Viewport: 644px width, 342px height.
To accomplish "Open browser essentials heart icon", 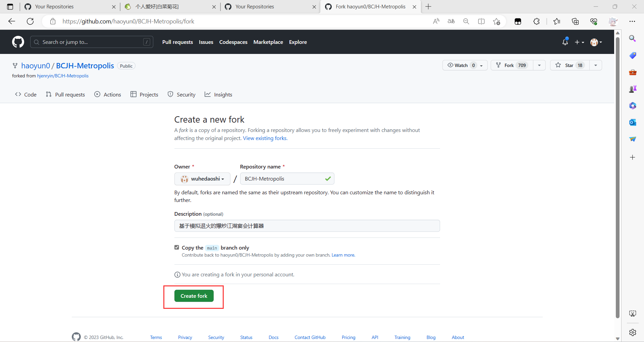I will (594, 21).
